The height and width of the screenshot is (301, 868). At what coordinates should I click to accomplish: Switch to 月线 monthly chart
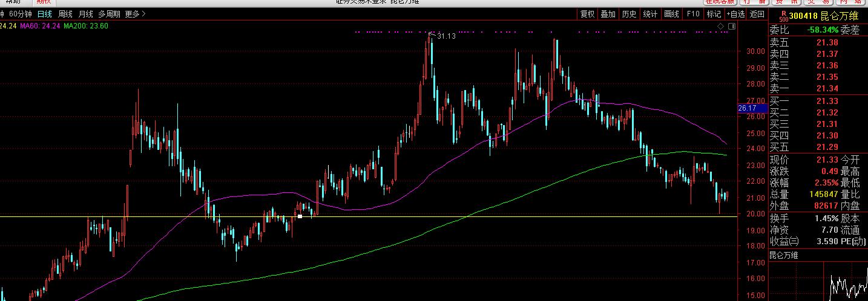tap(85, 14)
